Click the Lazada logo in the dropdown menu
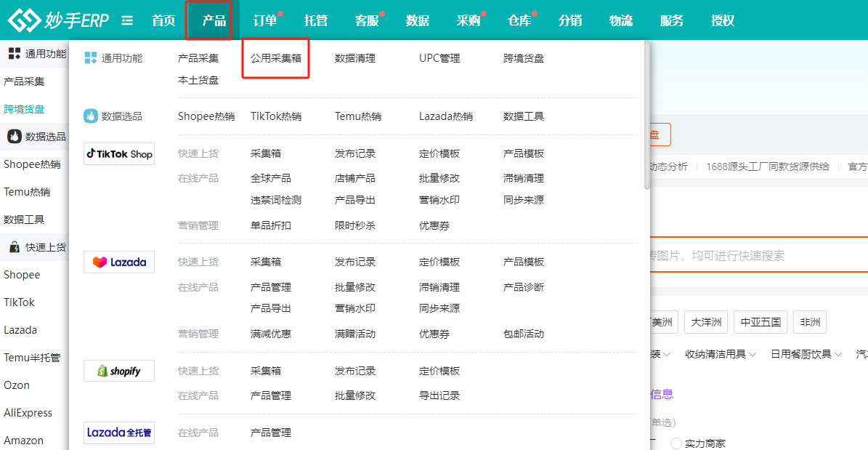Viewport: 868px width, 450px height. 119,262
